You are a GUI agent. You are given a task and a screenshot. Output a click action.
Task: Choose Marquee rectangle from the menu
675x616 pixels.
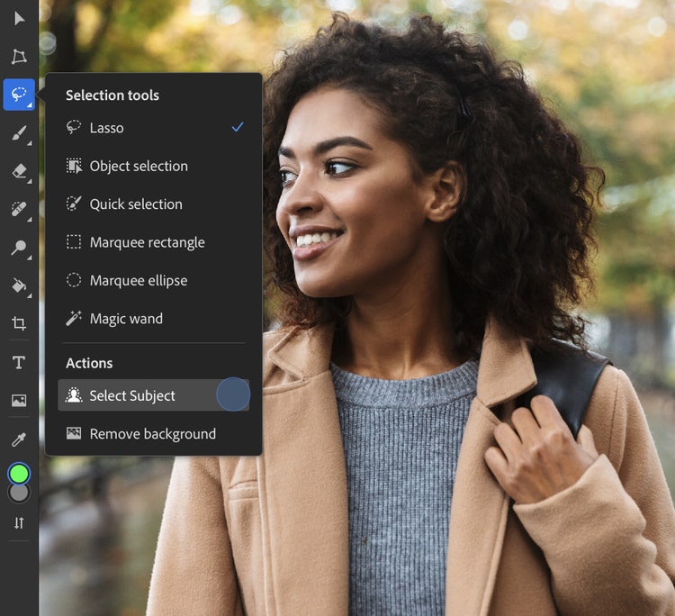[147, 242]
